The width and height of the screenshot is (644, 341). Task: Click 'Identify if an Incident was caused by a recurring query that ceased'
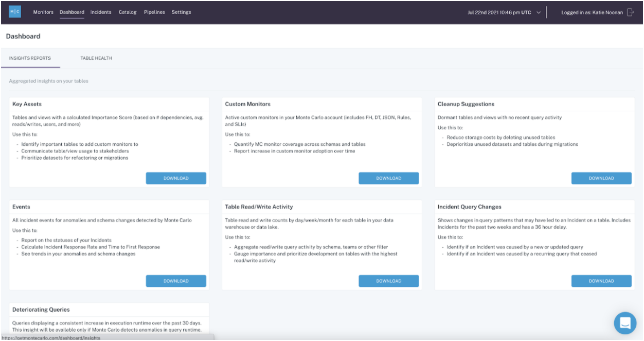[522, 253]
